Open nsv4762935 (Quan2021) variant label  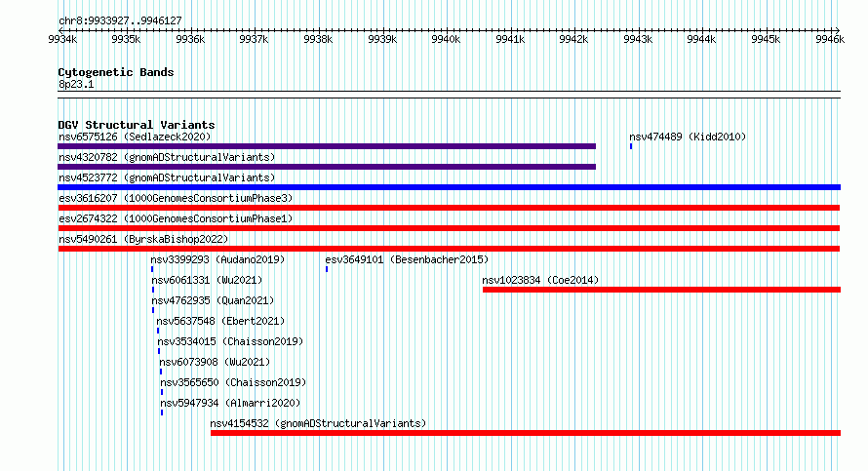pos(213,300)
